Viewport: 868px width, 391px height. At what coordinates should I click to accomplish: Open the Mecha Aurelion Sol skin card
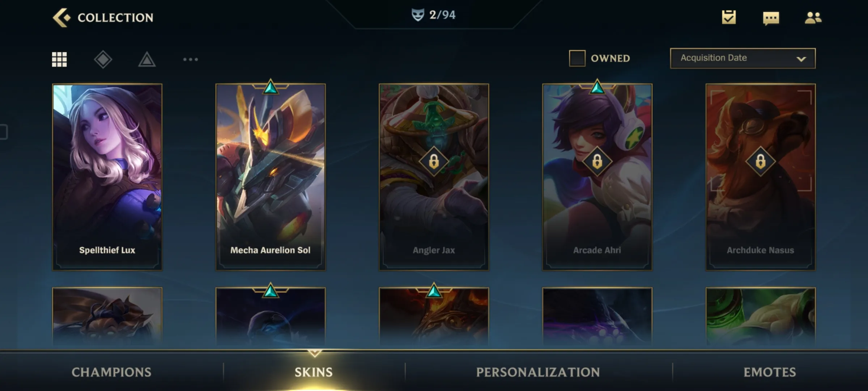pyautogui.click(x=271, y=177)
